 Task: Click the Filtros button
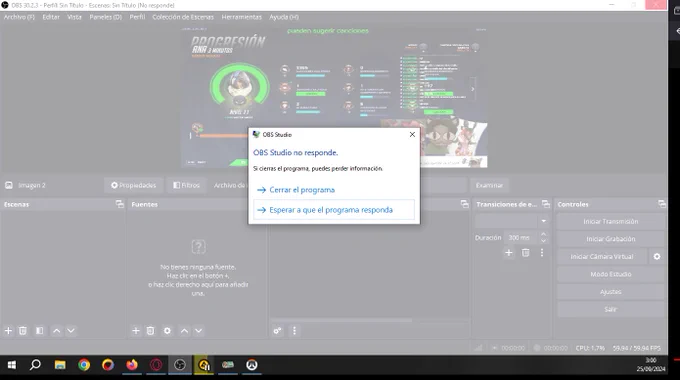tap(186, 185)
